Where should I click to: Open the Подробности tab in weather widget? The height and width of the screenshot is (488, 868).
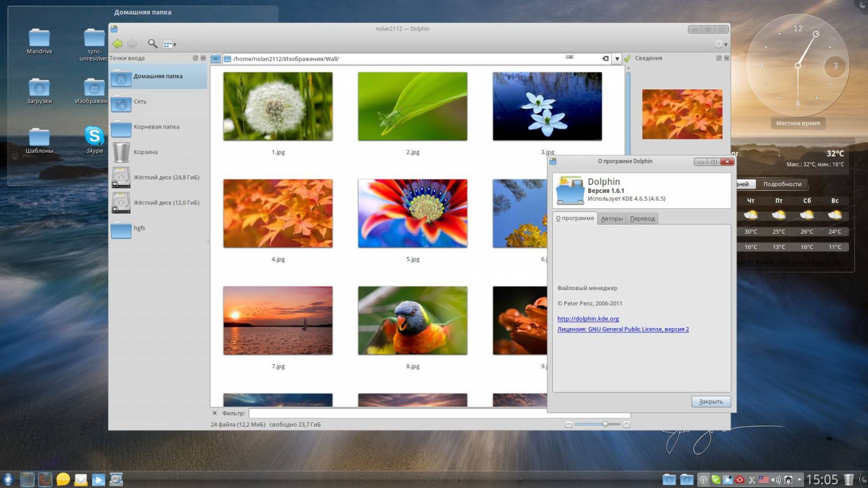pyautogui.click(x=782, y=184)
